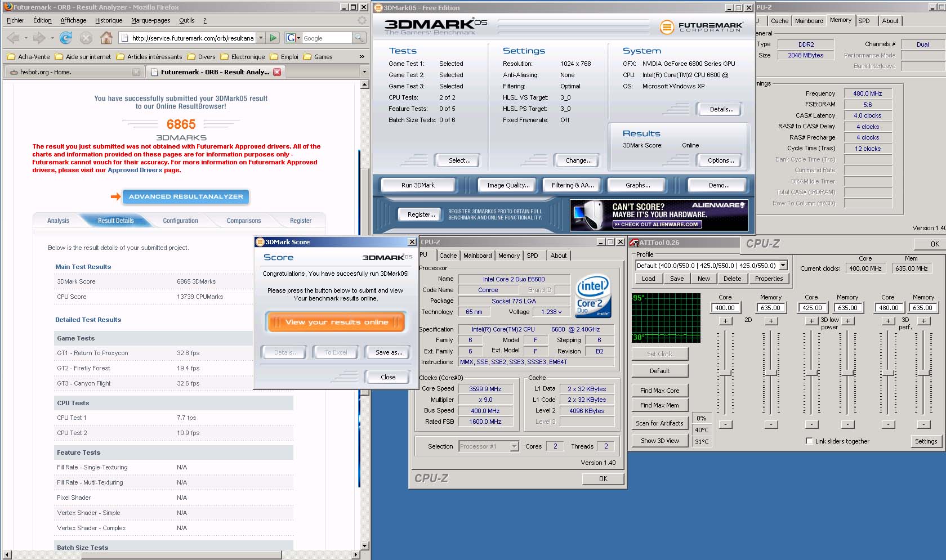Expand the CPU-Z Processor #1 selection dropdown
The width and height of the screenshot is (946, 560).
click(x=514, y=446)
